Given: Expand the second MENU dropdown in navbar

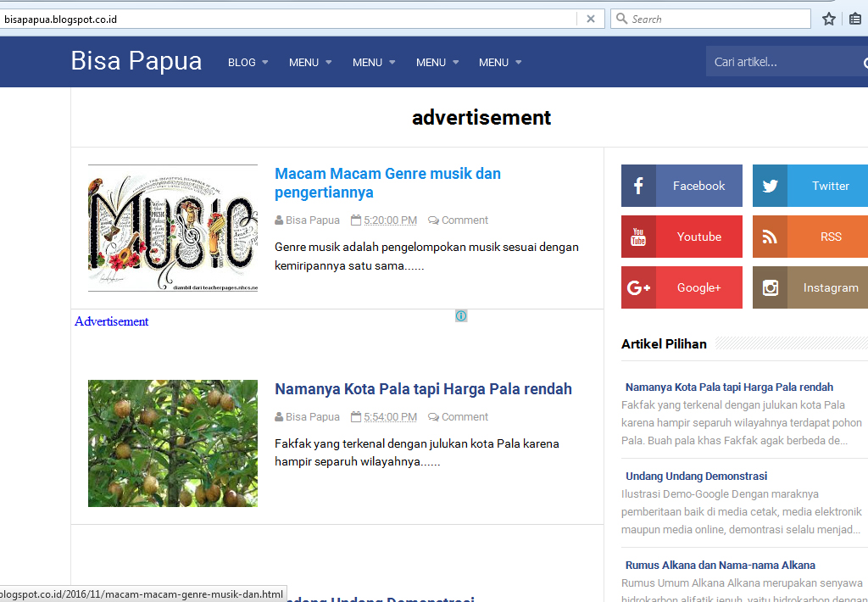Looking at the screenshot, I should [374, 63].
